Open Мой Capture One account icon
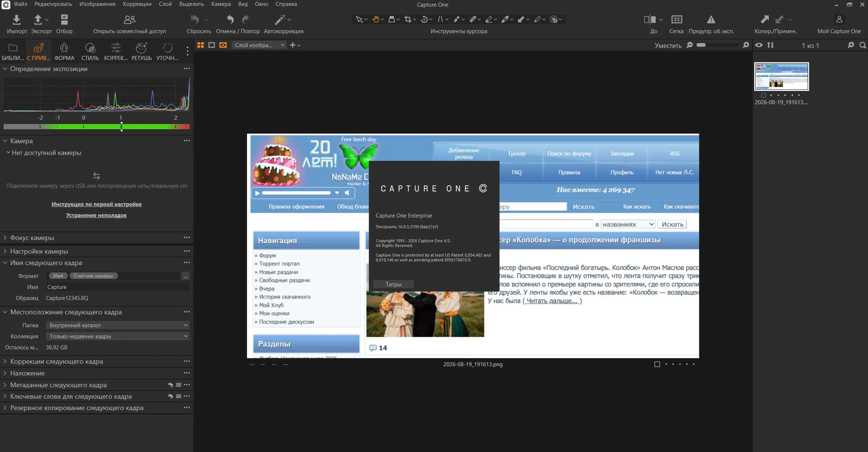 pos(839,19)
